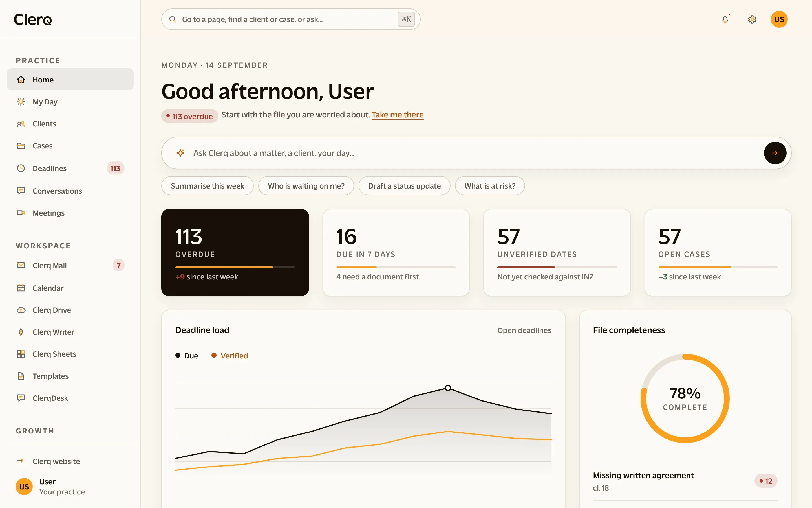Choose Draft a status update suggestion
This screenshot has height=508, width=812.
pos(404,186)
